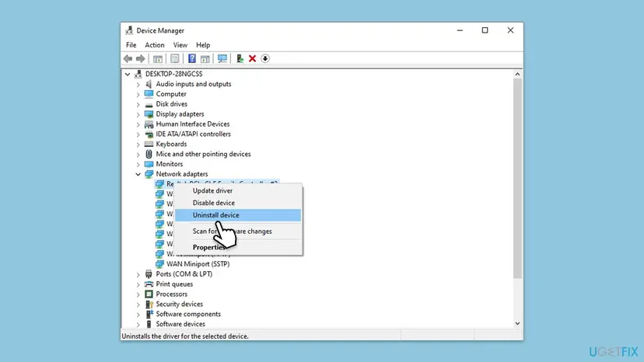This screenshot has width=644, height=362.
Task: Click the Device Manager title bar icon
Action: coord(129,30)
